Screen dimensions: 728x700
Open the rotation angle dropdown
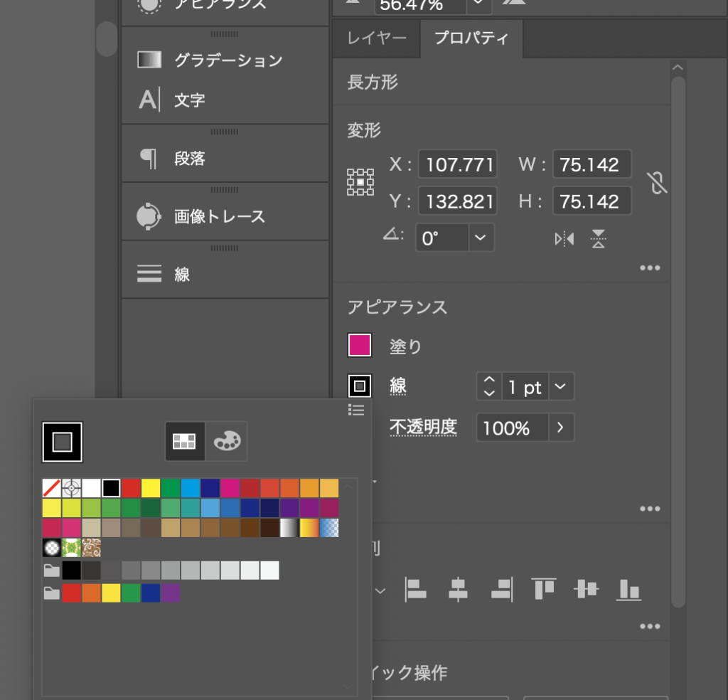pyautogui.click(x=481, y=238)
